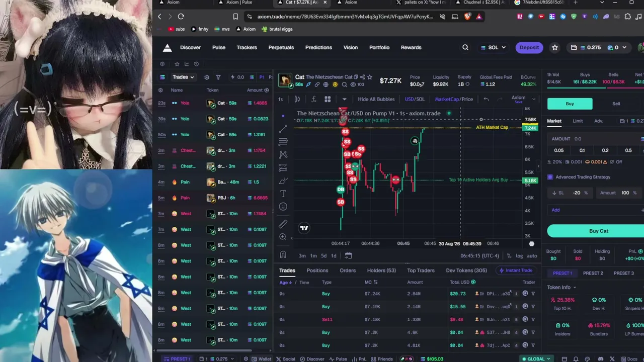Select the pattern drawing tool

pos(283,155)
